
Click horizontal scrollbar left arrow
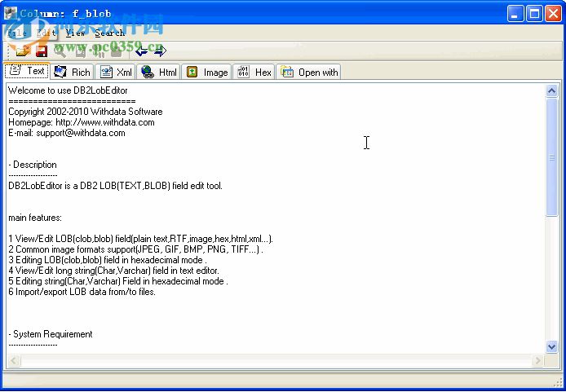14,360
